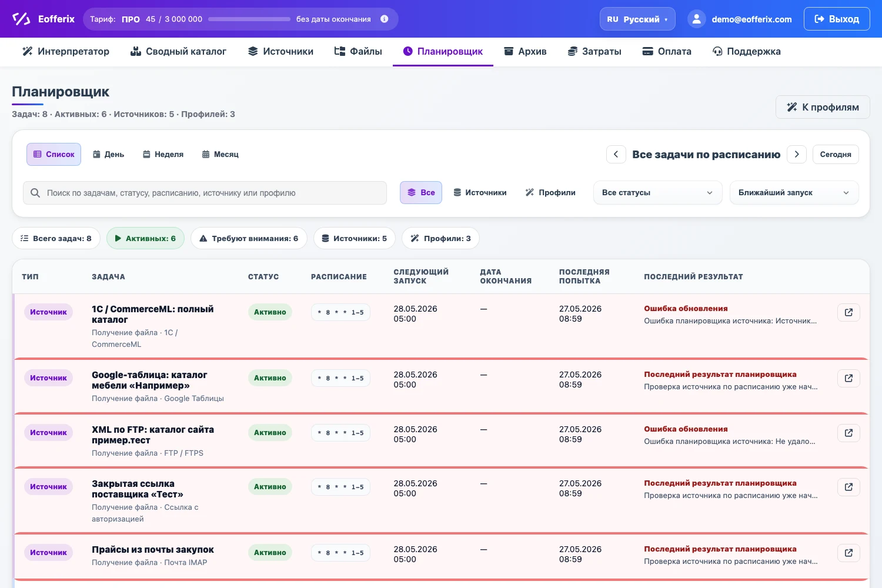This screenshot has height=588, width=882.
Task: Toggle the Активных: 6 chip
Action: [145, 239]
